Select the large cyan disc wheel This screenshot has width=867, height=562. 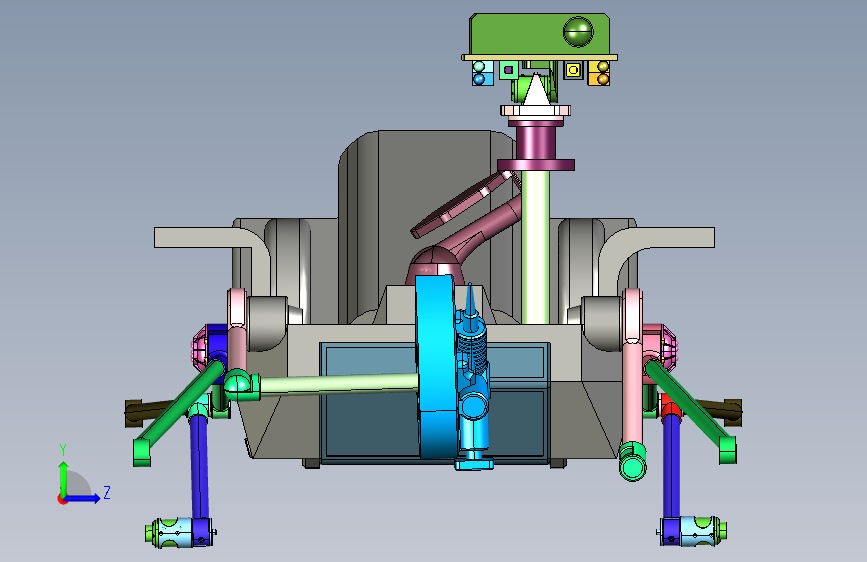coord(436,365)
